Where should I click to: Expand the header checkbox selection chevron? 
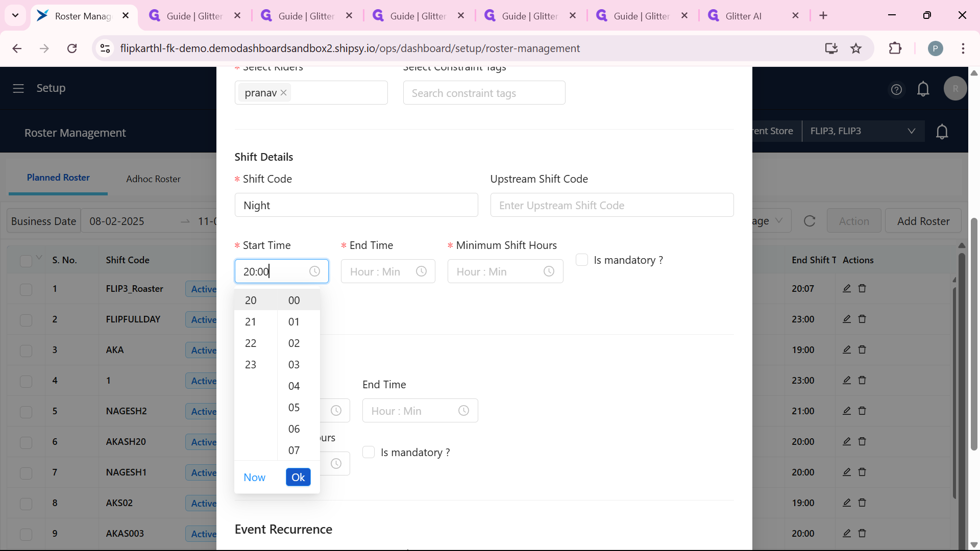(39, 257)
